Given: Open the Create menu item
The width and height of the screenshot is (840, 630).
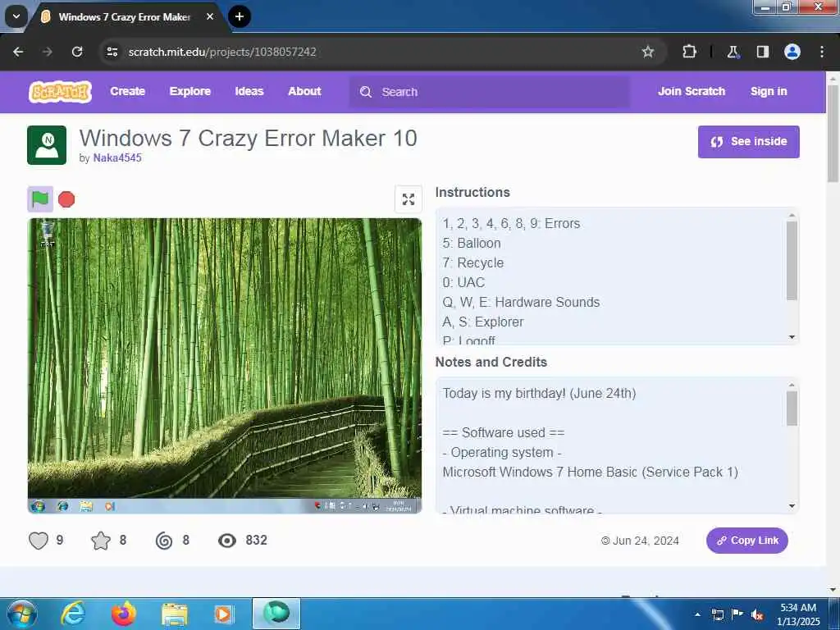Looking at the screenshot, I should [x=127, y=92].
